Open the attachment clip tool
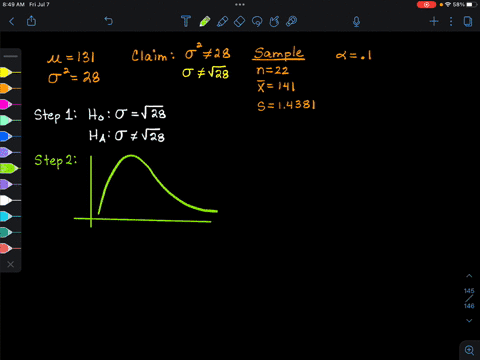 292,21
